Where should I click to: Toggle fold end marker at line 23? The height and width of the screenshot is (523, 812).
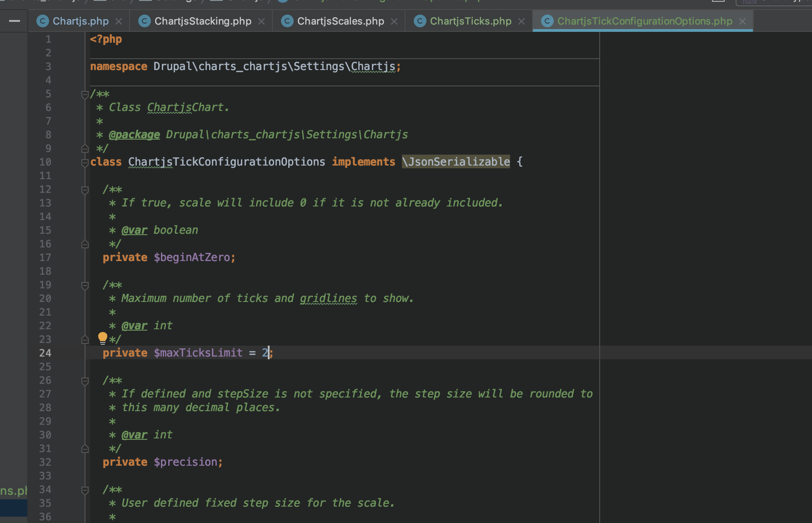(85, 340)
